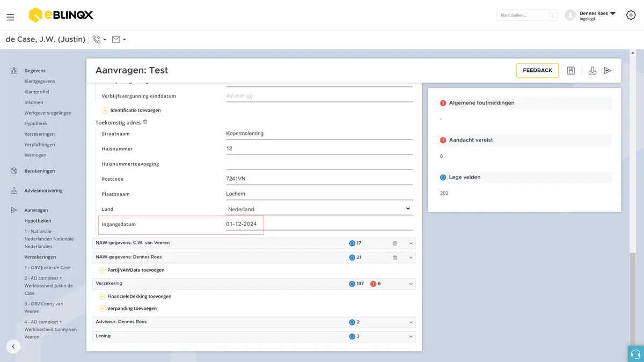Delete NAW-gegevens C.W. van Veeren row

click(x=395, y=243)
